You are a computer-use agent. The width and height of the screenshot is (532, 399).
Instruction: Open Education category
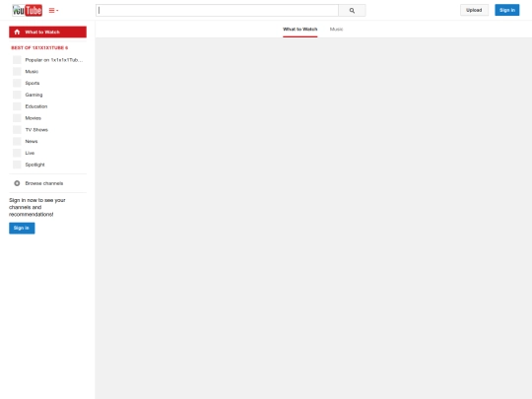click(x=36, y=106)
